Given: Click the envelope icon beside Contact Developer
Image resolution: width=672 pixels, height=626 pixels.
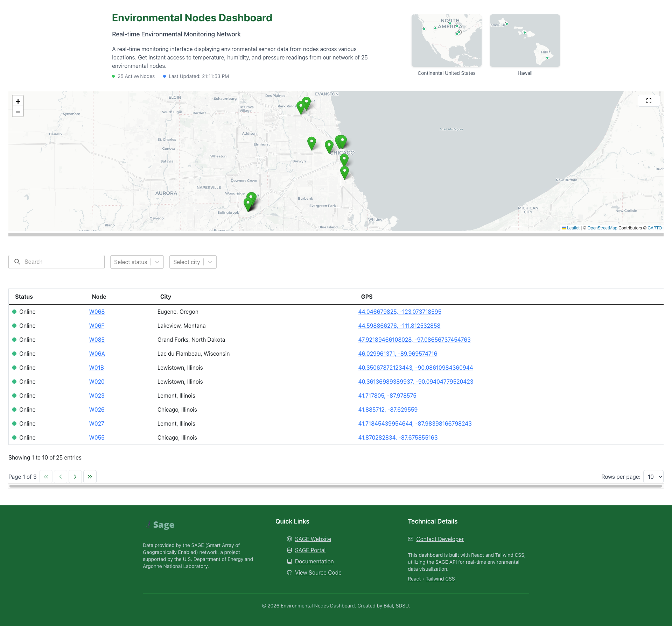Looking at the screenshot, I should pos(410,539).
